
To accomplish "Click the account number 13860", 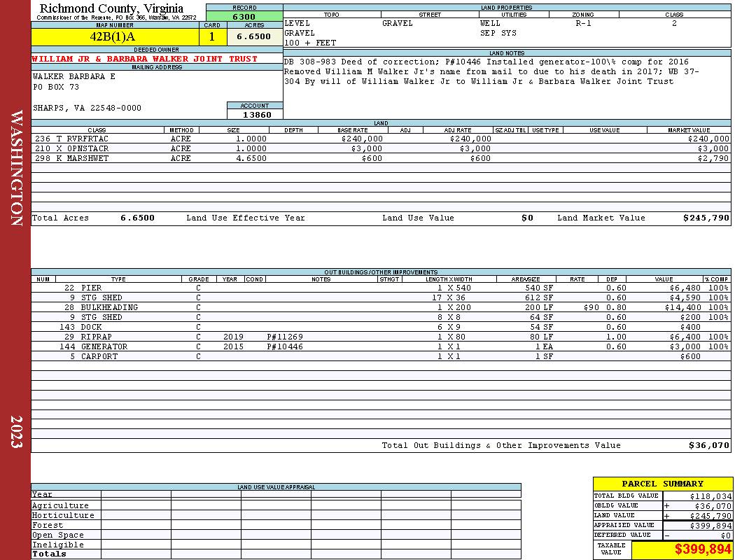I will coord(257,115).
